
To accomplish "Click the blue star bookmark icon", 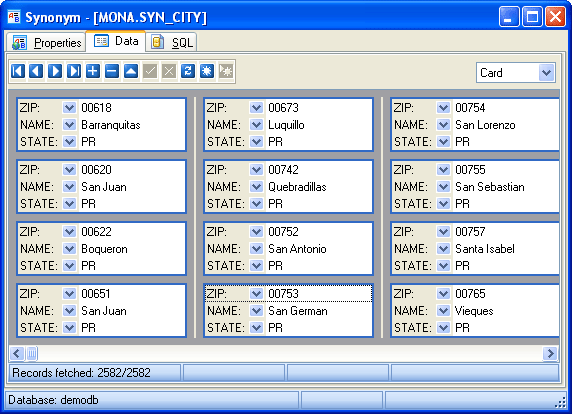I will click(x=206, y=71).
